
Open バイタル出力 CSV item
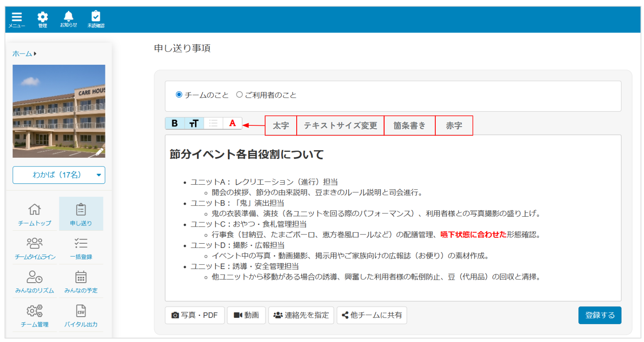(81, 315)
